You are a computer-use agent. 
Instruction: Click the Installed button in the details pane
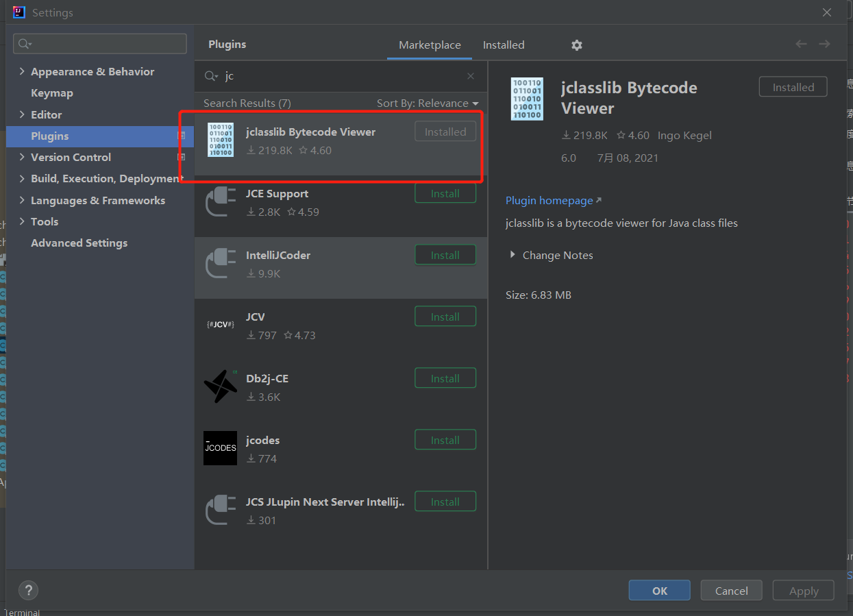click(x=793, y=87)
